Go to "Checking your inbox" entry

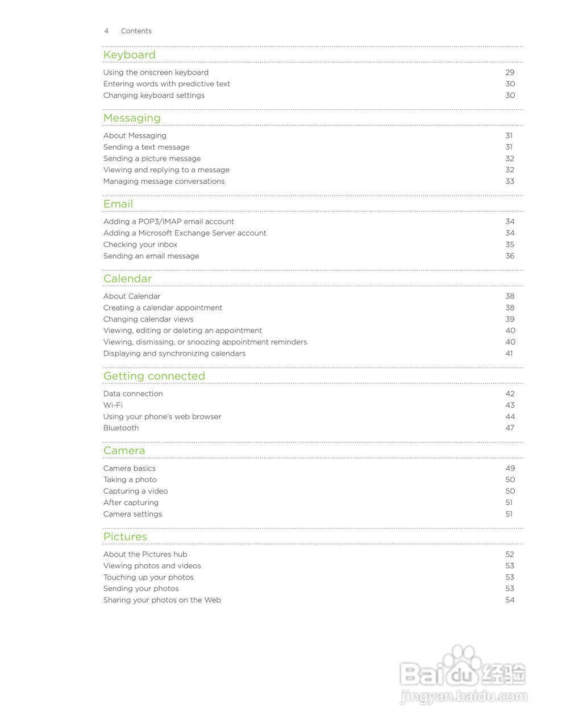tap(140, 245)
